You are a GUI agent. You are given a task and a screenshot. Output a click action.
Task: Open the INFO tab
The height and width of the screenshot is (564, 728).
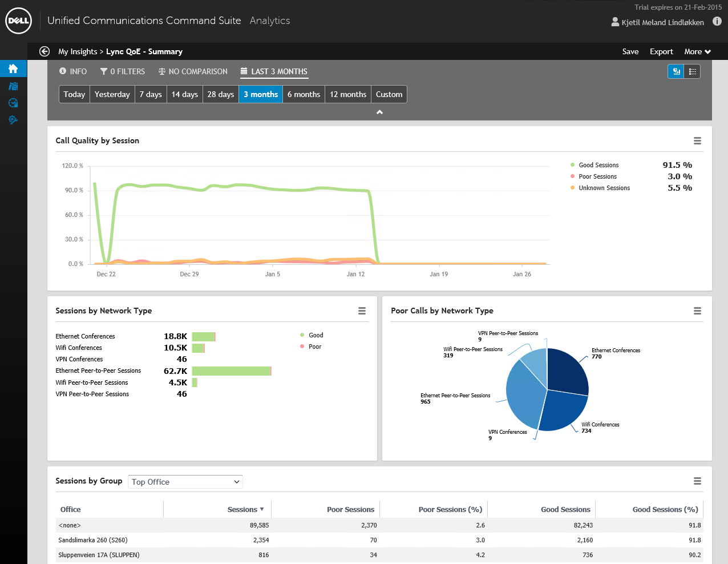coord(73,71)
